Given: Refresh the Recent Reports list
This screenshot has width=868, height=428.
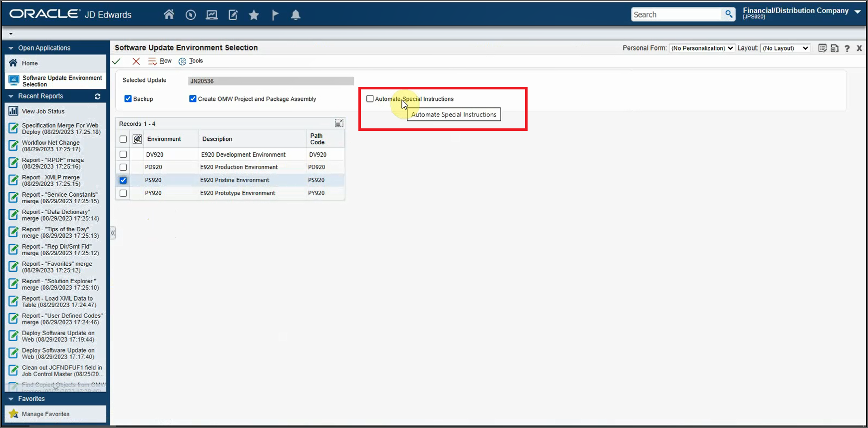Looking at the screenshot, I should pyautogui.click(x=97, y=96).
